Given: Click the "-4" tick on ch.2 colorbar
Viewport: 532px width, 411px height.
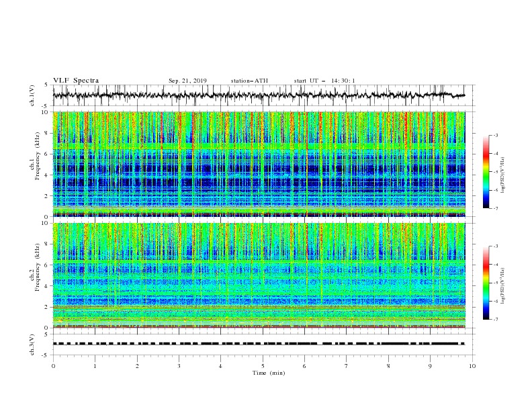Looking at the screenshot, I should [x=496, y=265].
